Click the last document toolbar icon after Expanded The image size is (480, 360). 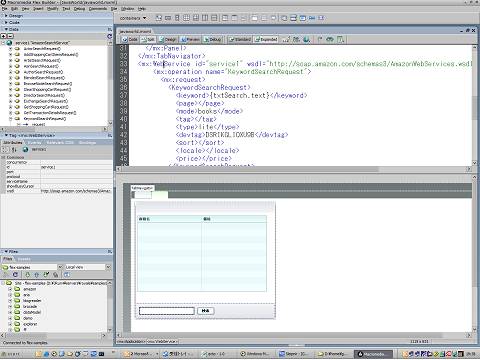pos(340,40)
